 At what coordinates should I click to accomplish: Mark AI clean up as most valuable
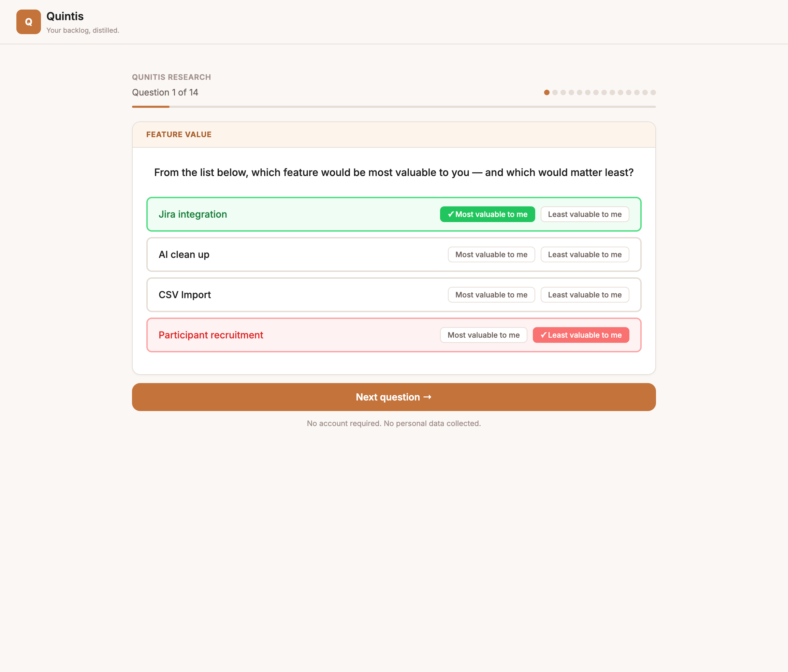[x=491, y=254]
